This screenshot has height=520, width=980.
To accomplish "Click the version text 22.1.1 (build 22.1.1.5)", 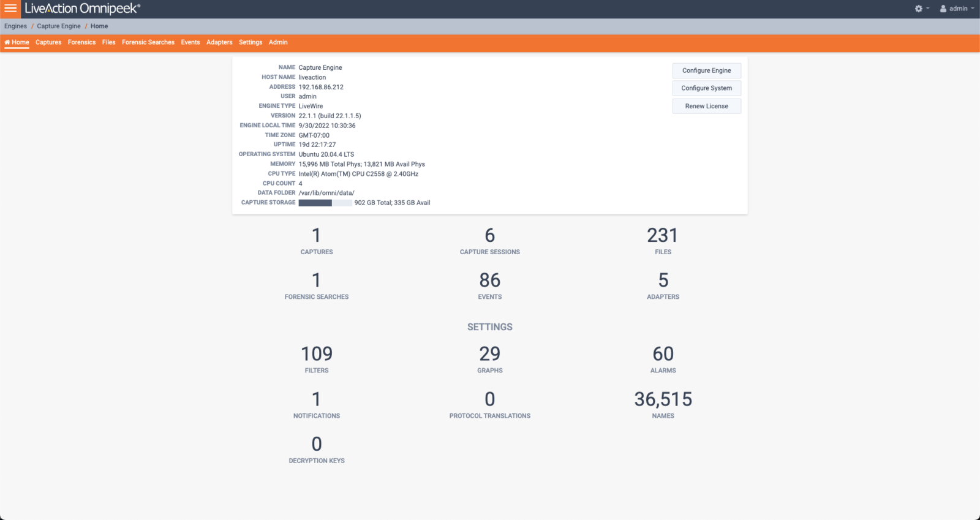I will pos(330,116).
